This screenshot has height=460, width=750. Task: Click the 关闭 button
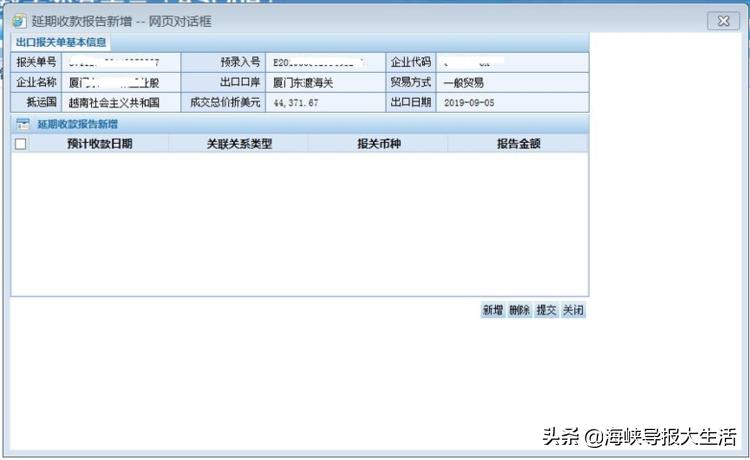click(x=573, y=310)
